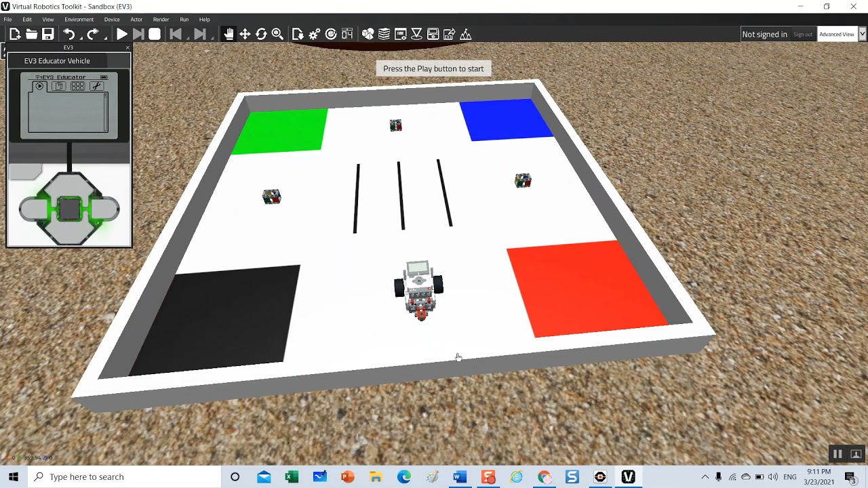
Task: Open the EV3 brick Apps tab
Action: (77, 86)
